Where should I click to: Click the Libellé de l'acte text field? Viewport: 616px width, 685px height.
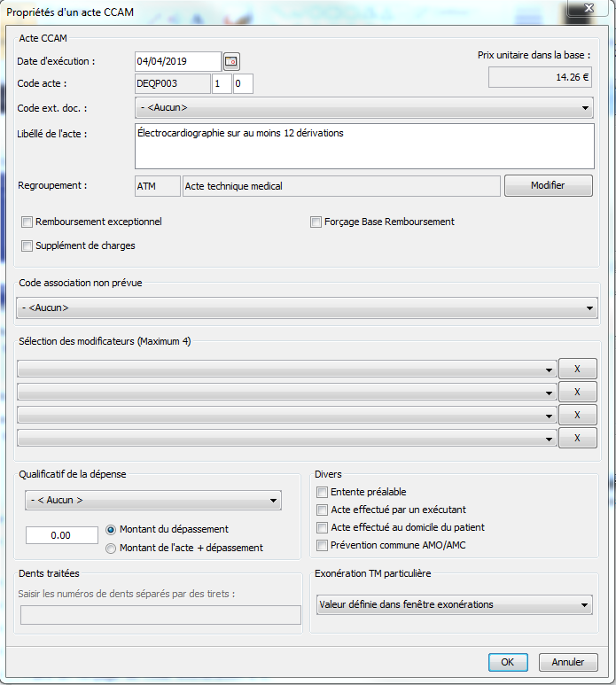coord(363,145)
